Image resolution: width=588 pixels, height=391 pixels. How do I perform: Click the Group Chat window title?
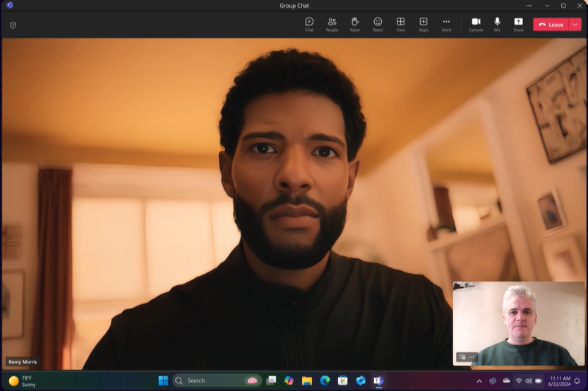click(x=294, y=6)
